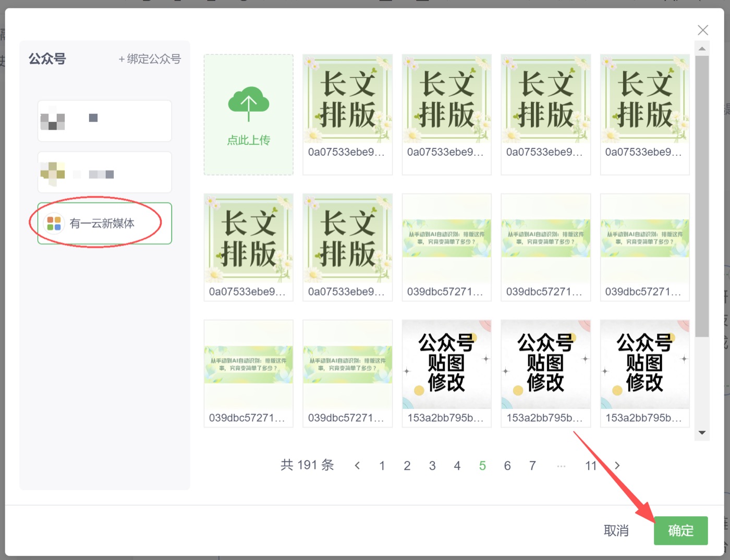This screenshot has width=730, height=560.
Task: Go to previous page with left chevron
Action: 357,466
